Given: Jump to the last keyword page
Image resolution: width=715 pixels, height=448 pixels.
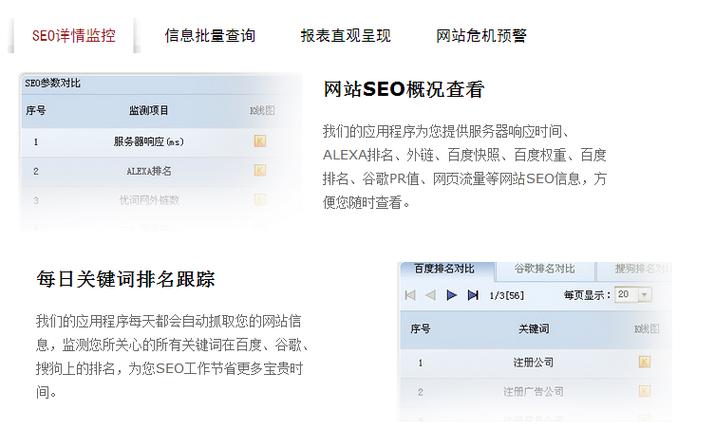Looking at the screenshot, I should [473, 295].
